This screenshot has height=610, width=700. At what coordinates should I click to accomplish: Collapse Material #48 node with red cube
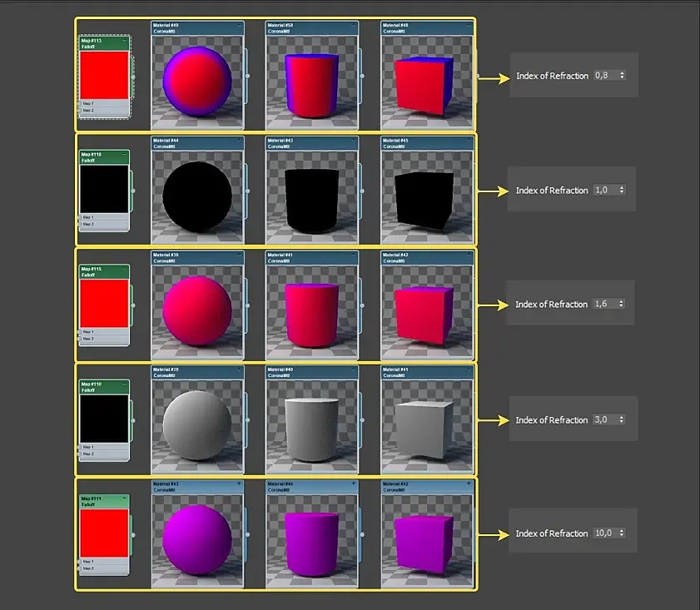click(469, 26)
